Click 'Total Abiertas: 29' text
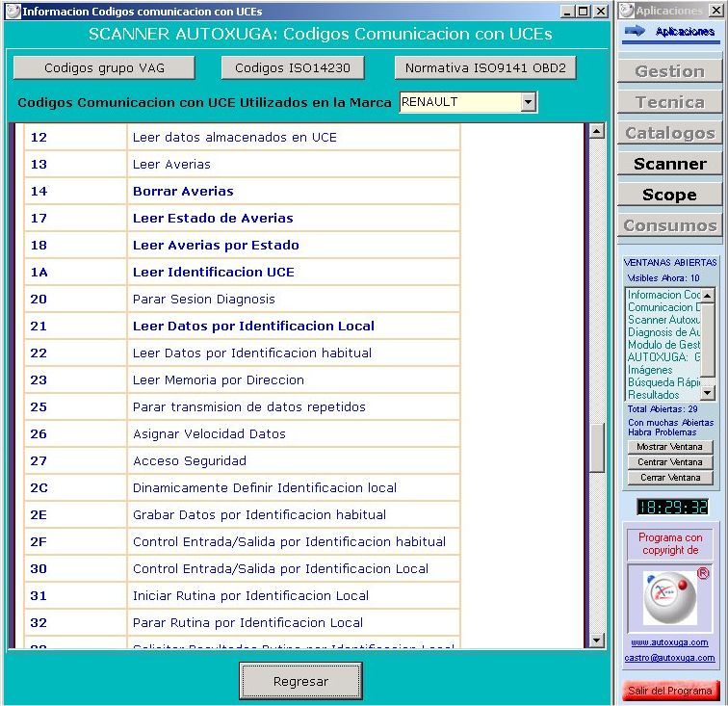 [663, 409]
